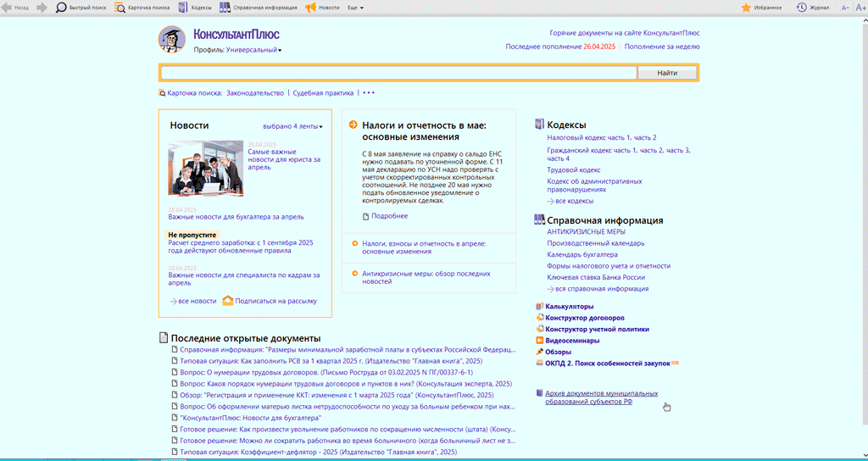Click the Видеосеминары icon

click(x=540, y=341)
